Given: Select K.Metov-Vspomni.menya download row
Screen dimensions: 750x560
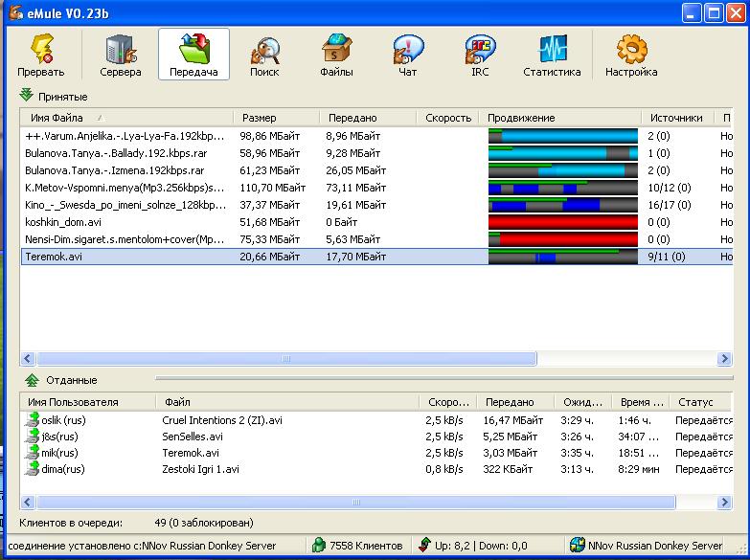Looking at the screenshot, I should [376, 188].
